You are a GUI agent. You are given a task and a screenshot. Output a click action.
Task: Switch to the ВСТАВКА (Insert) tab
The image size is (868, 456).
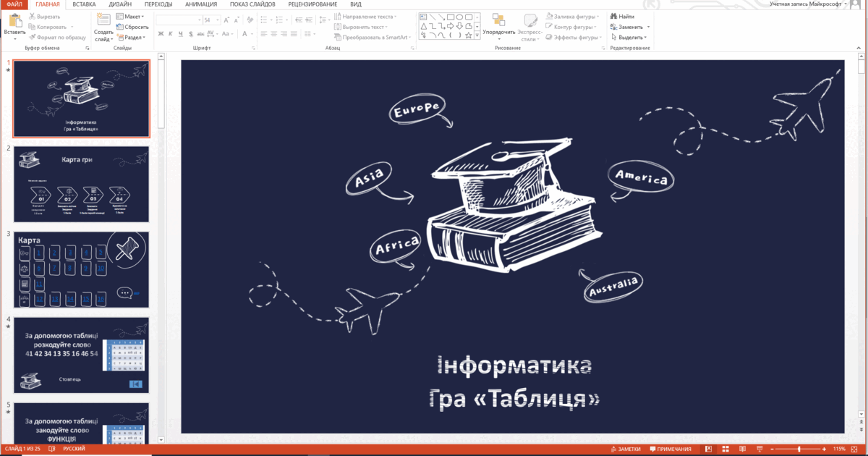coord(85,4)
